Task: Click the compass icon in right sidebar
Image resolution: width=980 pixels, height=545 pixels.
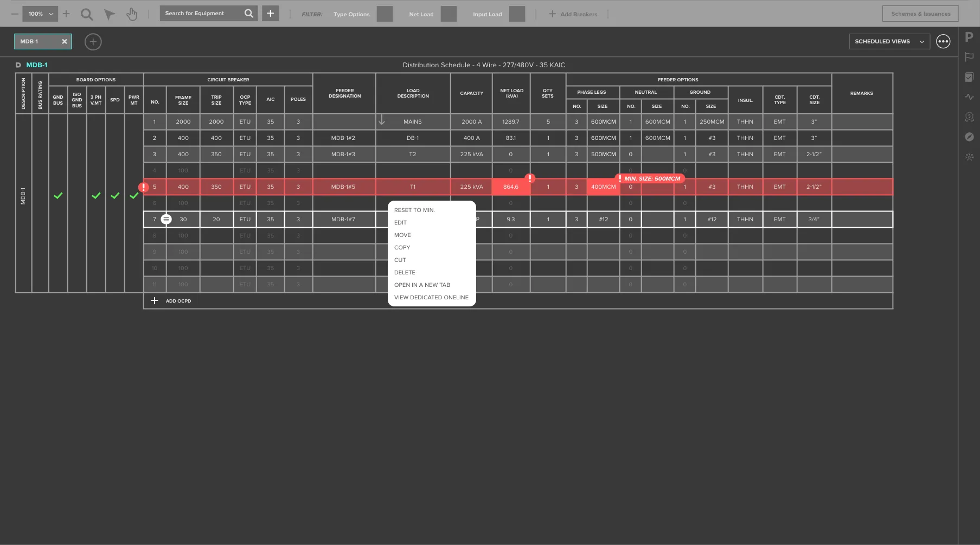Action: coord(969,137)
